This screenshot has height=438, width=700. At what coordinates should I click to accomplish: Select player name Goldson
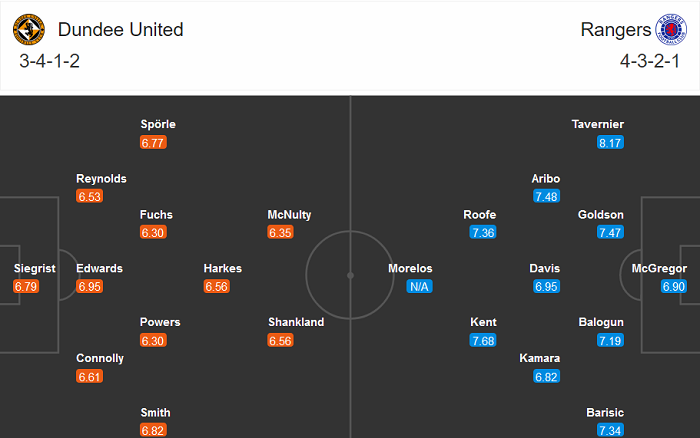[x=601, y=214]
